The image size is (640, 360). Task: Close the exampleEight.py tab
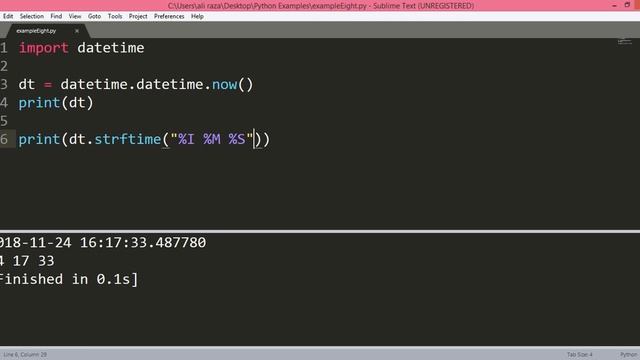(x=77, y=31)
